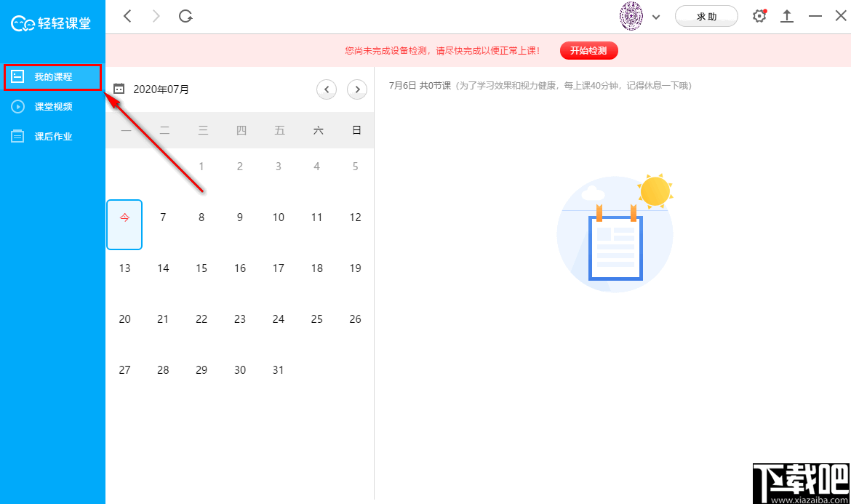Switch to 我的课程 section
851x504 pixels.
51,76
